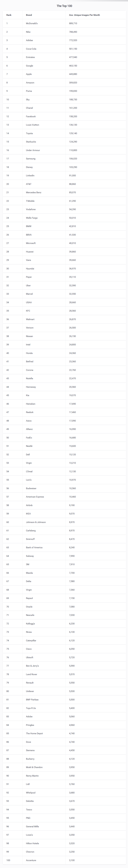Select the Bank of America brand cell
Image resolution: width=128 pixels, height=868 pixels.
point(34,548)
